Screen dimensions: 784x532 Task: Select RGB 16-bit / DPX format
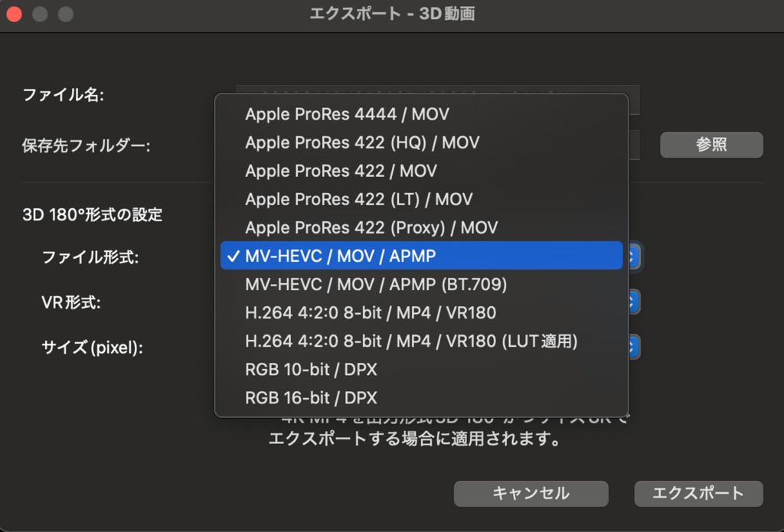311,398
